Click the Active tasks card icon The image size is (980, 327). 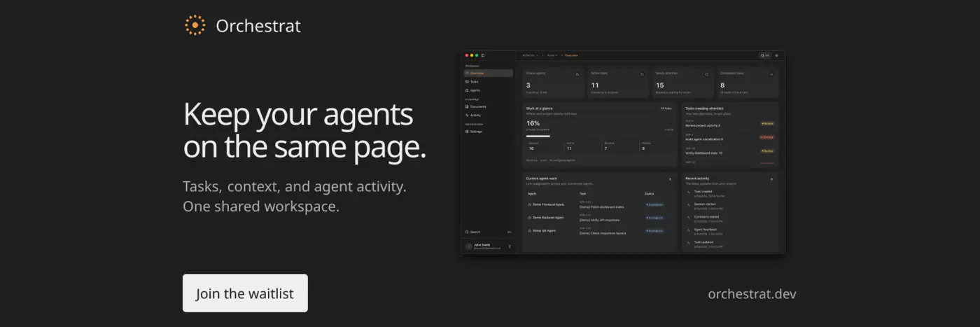642,74
